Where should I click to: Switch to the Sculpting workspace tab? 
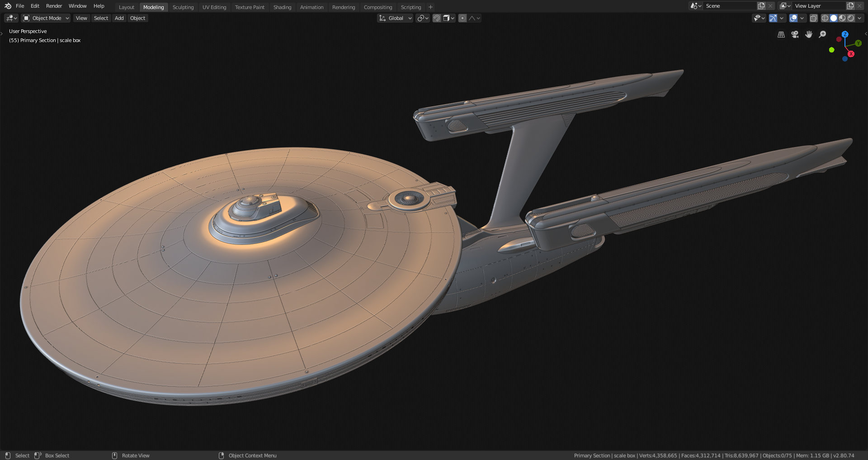pyautogui.click(x=183, y=7)
